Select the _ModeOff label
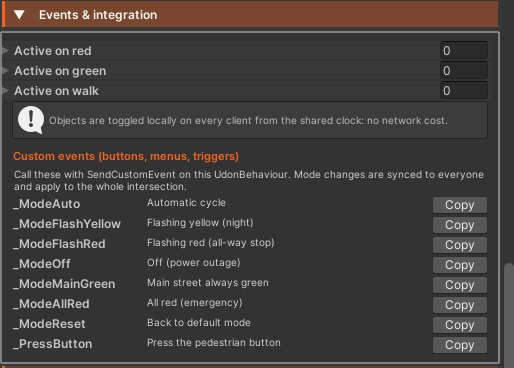This screenshot has height=368, width=514. tap(42, 264)
